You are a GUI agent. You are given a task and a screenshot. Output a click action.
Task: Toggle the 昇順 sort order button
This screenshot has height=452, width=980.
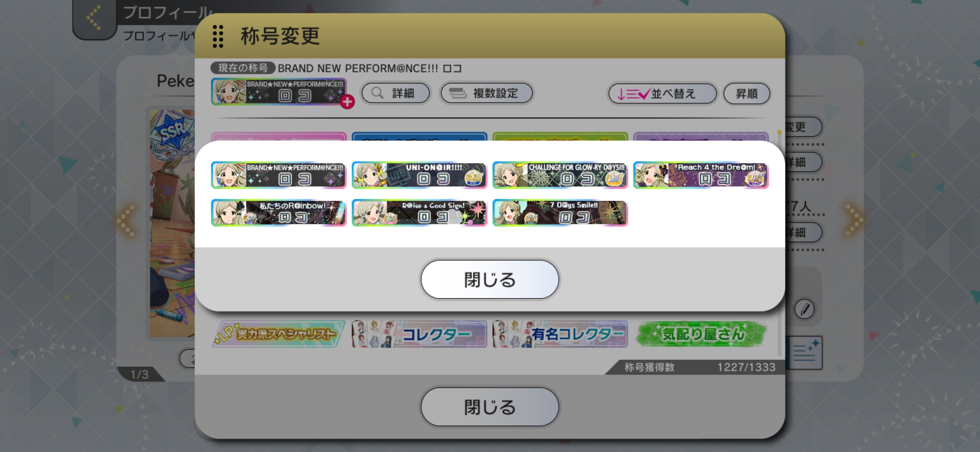pyautogui.click(x=746, y=94)
